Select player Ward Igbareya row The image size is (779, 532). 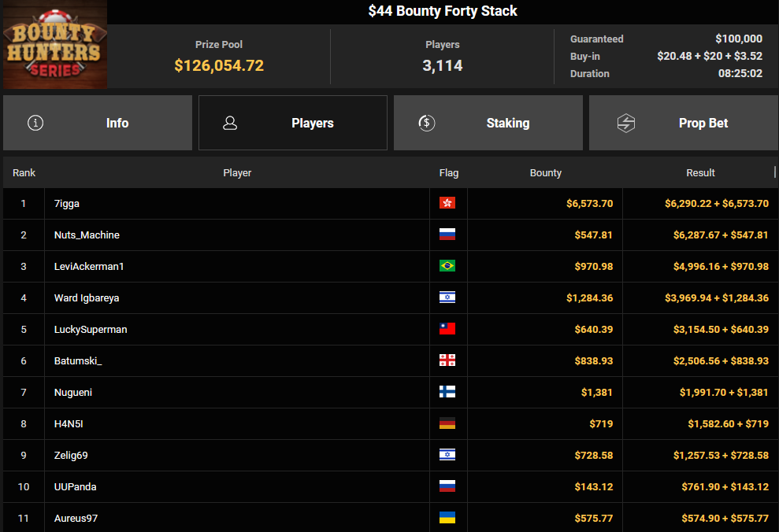[x=391, y=297]
